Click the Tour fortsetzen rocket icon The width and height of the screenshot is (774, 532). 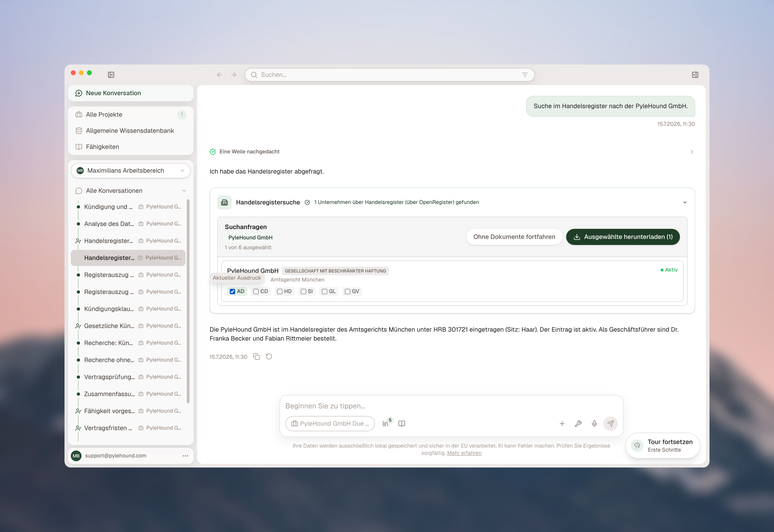tap(637, 445)
